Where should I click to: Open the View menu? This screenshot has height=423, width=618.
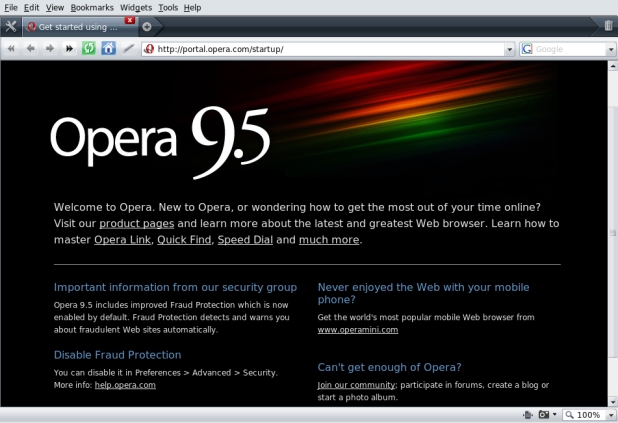click(55, 7)
